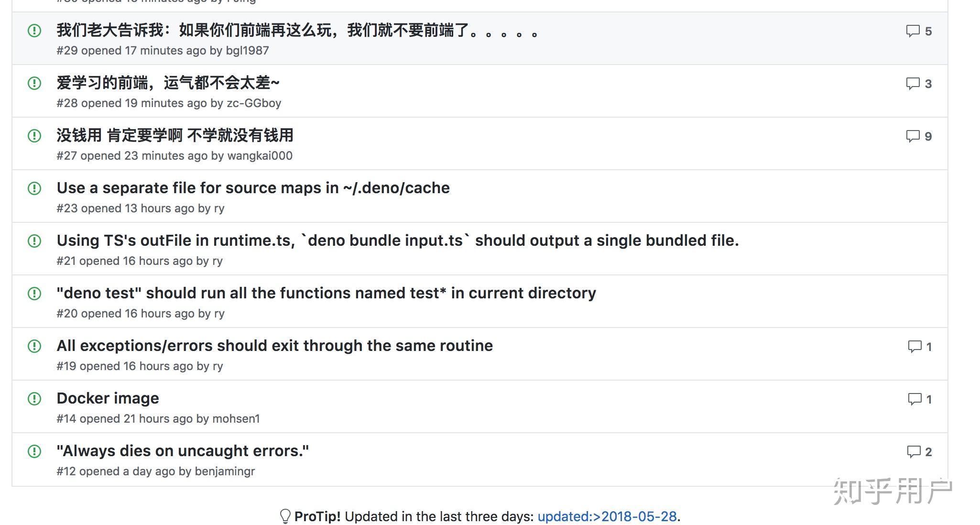Click open-issue icon beside Docker image
The height and width of the screenshot is (525, 980).
pos(34,399)
